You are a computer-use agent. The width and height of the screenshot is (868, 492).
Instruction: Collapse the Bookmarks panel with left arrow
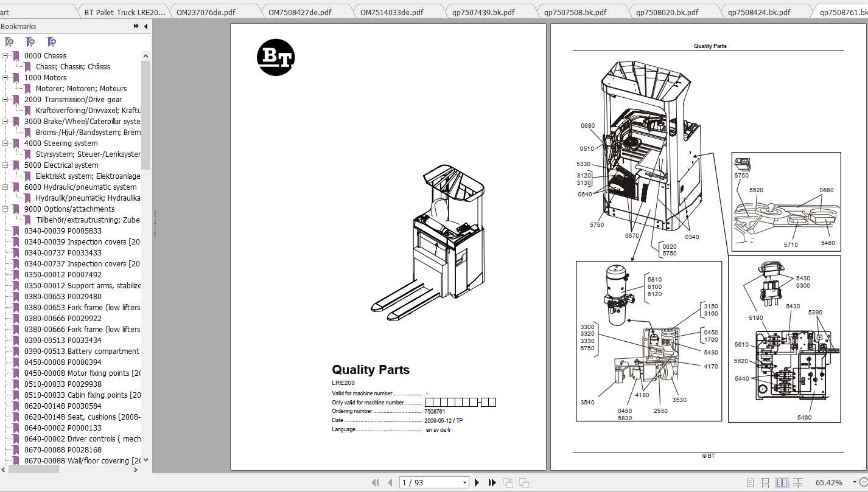[145, 26]
